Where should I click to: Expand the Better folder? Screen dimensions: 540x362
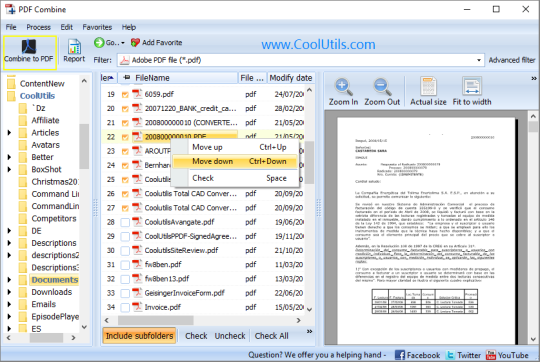tap(9, 157)
